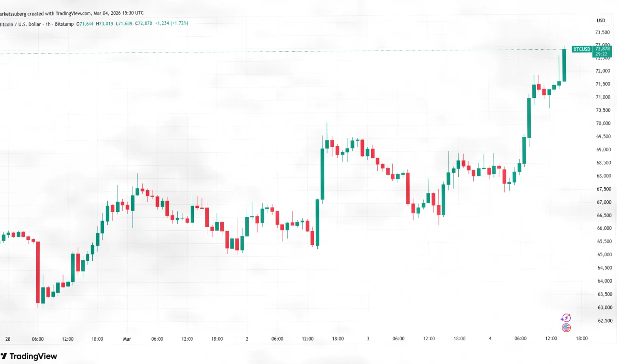Click the Mar month label on time axis
Image resolution: width=617 pixels, height=364 pixels.
click(127, 339)
